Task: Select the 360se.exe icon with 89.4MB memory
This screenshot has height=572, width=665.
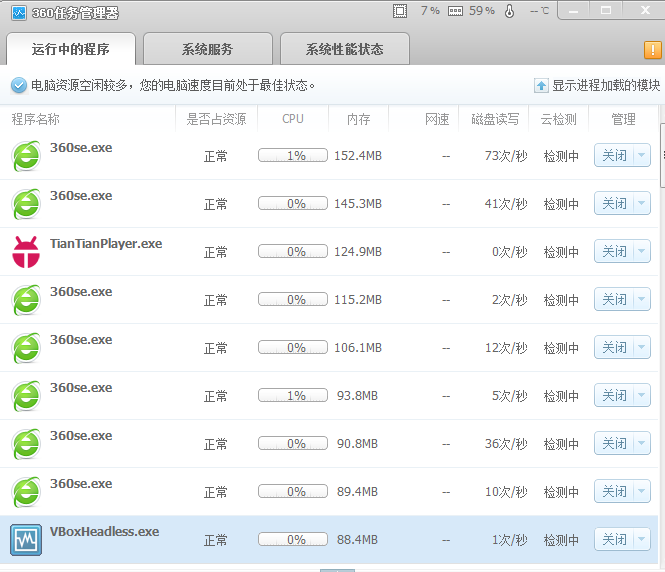Action: click(26, 491)
